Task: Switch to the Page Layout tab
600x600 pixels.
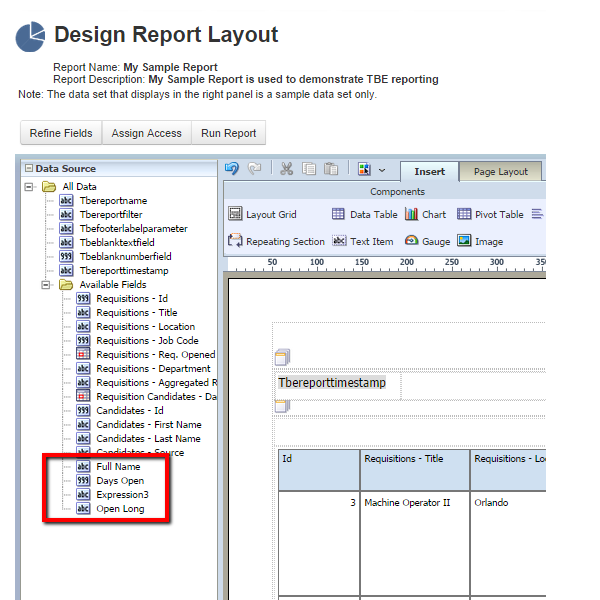Action: pyautogui.click(x=501, y=171)
